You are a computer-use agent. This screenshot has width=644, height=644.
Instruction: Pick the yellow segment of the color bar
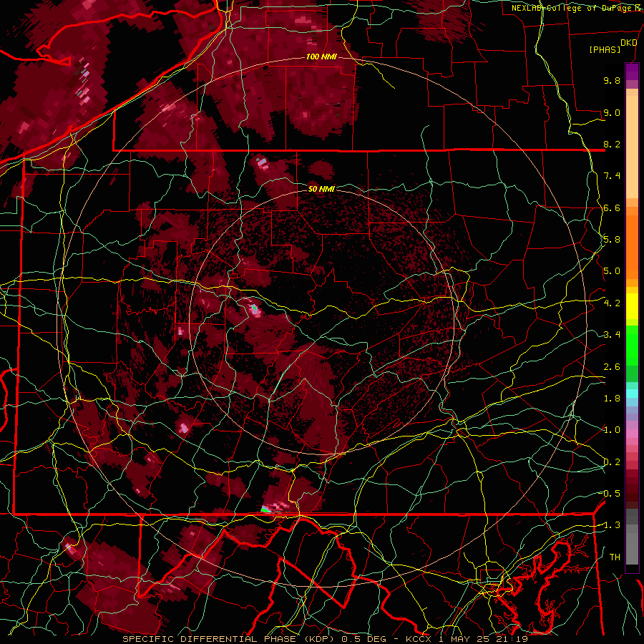[x=632, y=306]
